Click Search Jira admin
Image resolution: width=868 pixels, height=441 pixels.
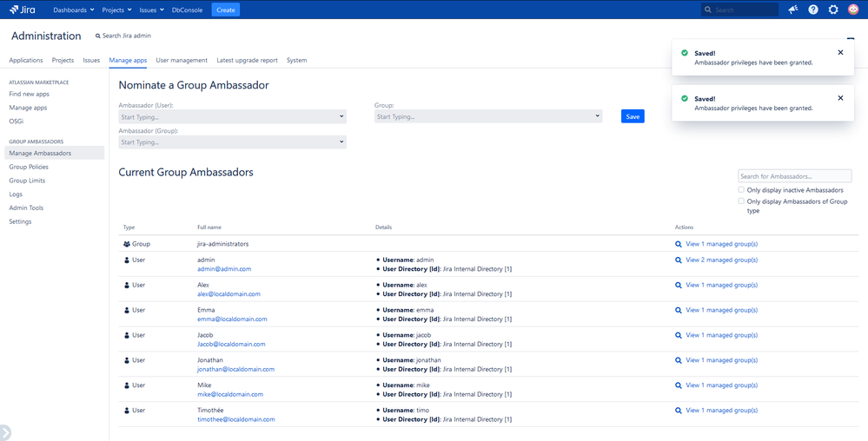[x=123, y=36]
